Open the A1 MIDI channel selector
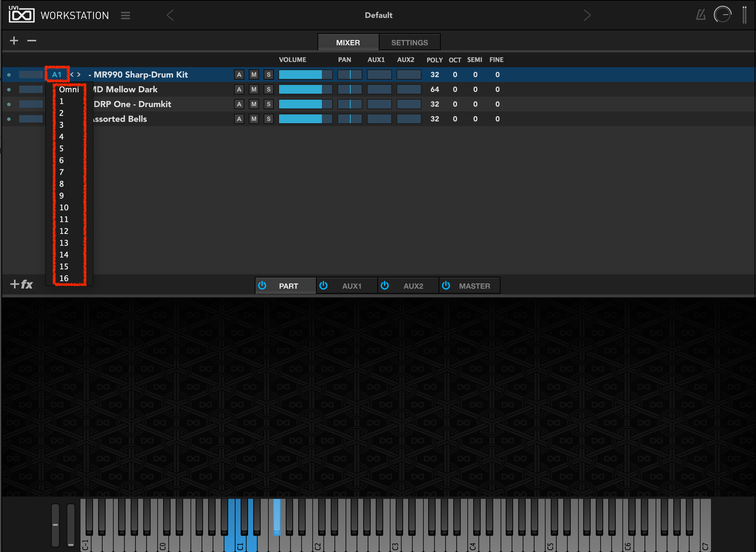The width and height of the screenshot is (756, 552). pos(57,75)
